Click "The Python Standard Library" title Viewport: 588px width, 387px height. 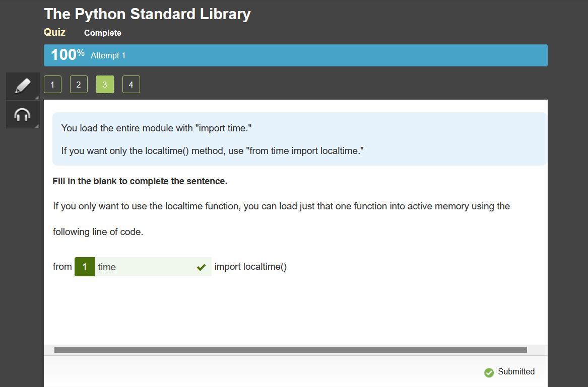147,14
